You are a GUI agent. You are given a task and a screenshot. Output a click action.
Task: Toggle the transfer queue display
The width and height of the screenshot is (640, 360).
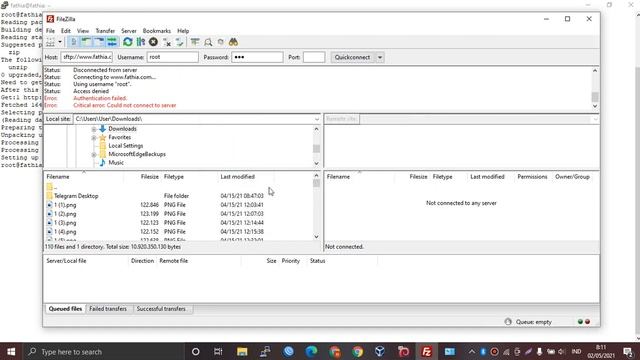[112, 42]
